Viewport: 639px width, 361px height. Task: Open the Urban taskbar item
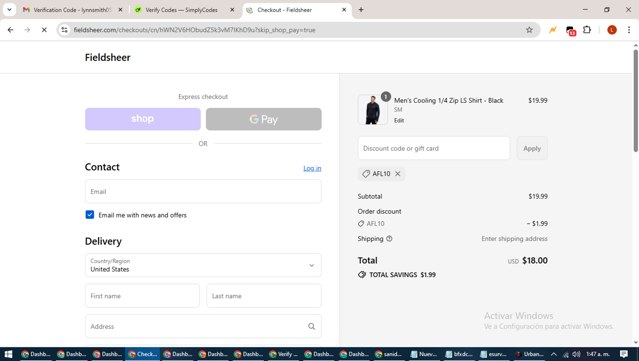(x=529, y=354)
